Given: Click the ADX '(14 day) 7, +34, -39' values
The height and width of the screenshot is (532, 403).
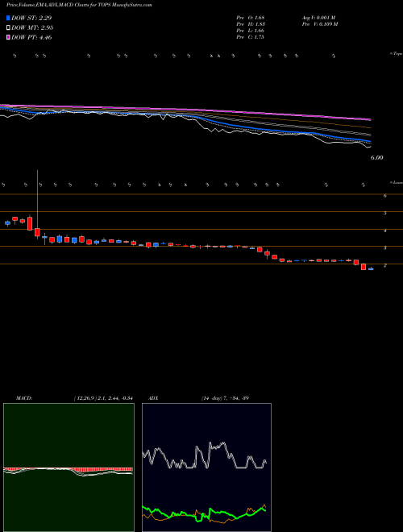Looking at the screenshot, I should (223, 398).
